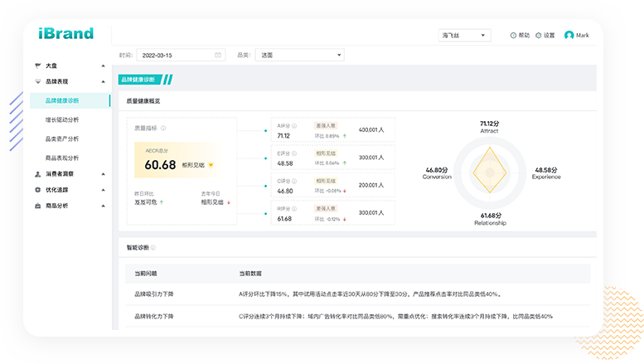Click the 46.80分 Conversion label
The width and height of the screenshot is (644, 364).
(x=437, y=173)
